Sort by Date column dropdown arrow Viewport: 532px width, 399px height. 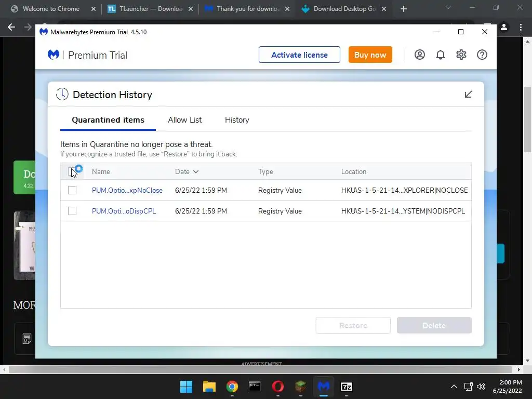coord(196,171)
